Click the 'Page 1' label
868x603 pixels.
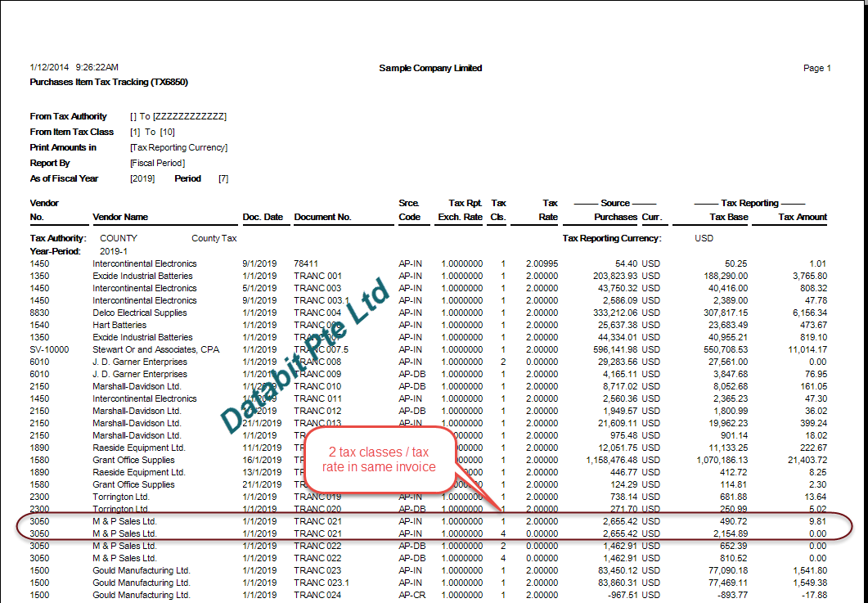(816, 68)
